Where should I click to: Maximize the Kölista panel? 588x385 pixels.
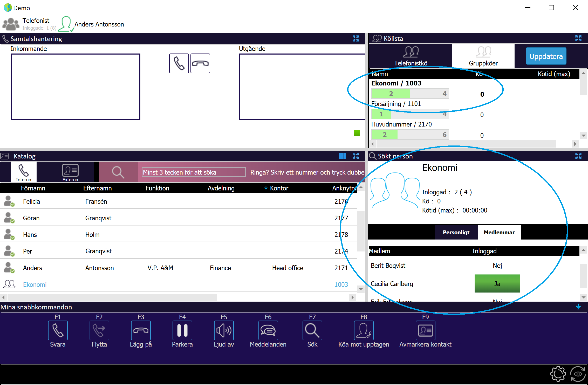tap(578, 38)
